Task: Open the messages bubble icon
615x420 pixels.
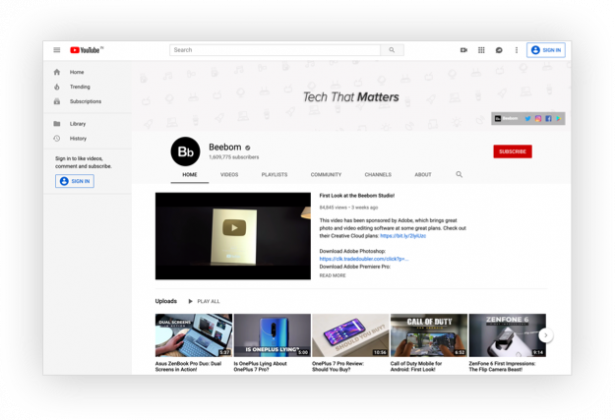Action: click(x=498, y=50)
